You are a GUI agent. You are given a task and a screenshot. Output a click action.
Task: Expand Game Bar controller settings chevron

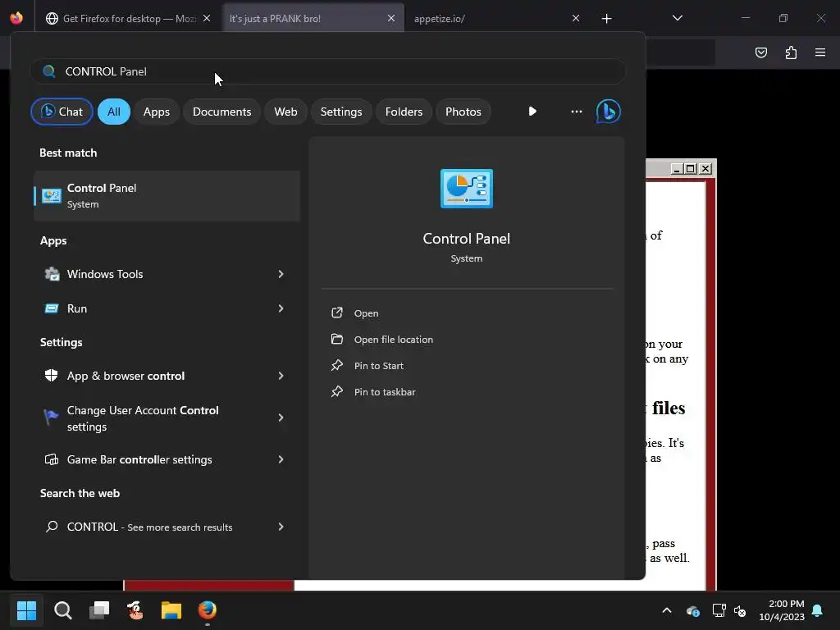click(x=281, y=459)
